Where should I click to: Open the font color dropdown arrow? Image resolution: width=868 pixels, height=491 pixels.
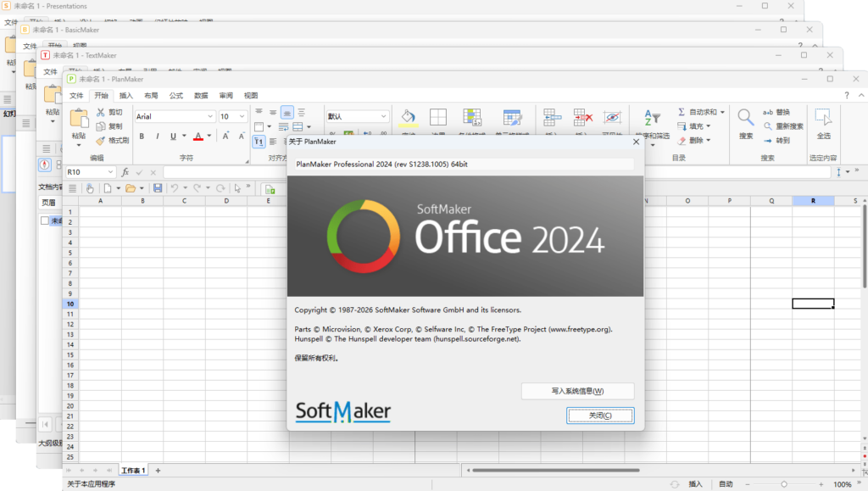click(209, 137)
